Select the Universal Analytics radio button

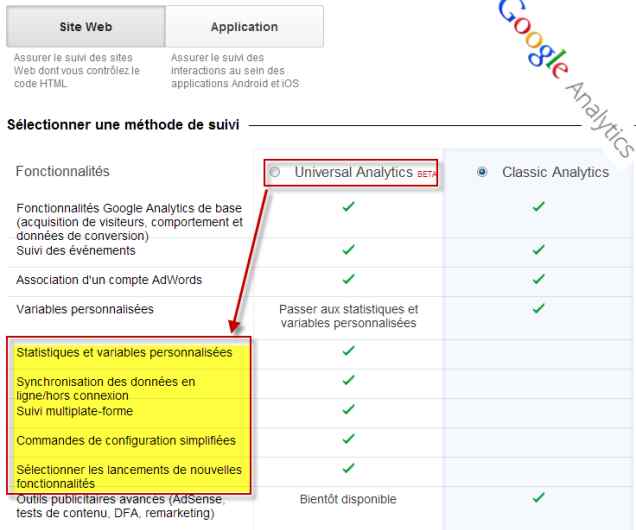coord(275,172)
